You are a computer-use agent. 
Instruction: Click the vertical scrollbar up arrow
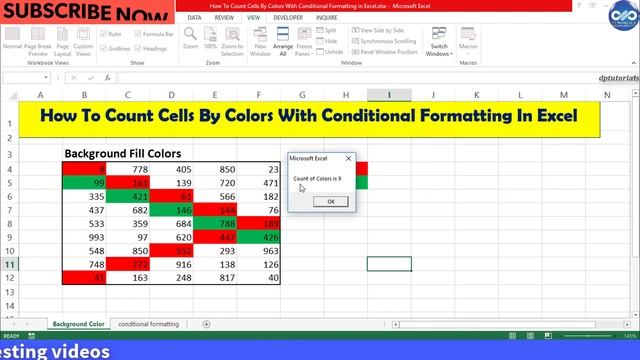pyautogui.click(x=636, y=94)
